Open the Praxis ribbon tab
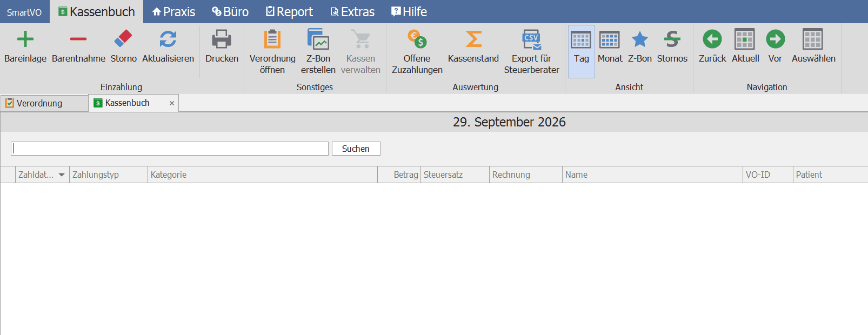868x335 pixels. click(x=173, y=12)
